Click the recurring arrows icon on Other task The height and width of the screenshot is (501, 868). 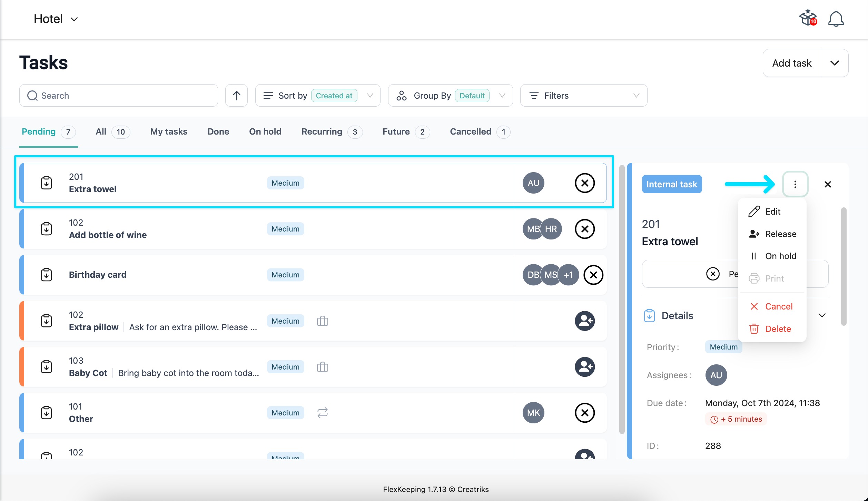tap(322, 413)
